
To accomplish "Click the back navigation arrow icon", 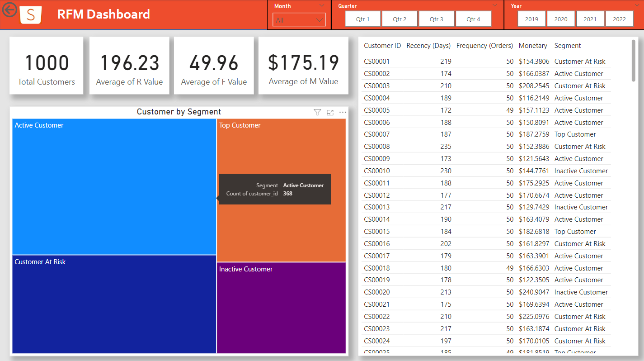I will pos(9,9).
